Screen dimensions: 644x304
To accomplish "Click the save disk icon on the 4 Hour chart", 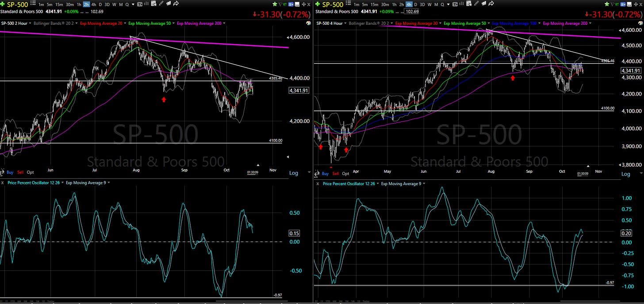I will point(629,4).
